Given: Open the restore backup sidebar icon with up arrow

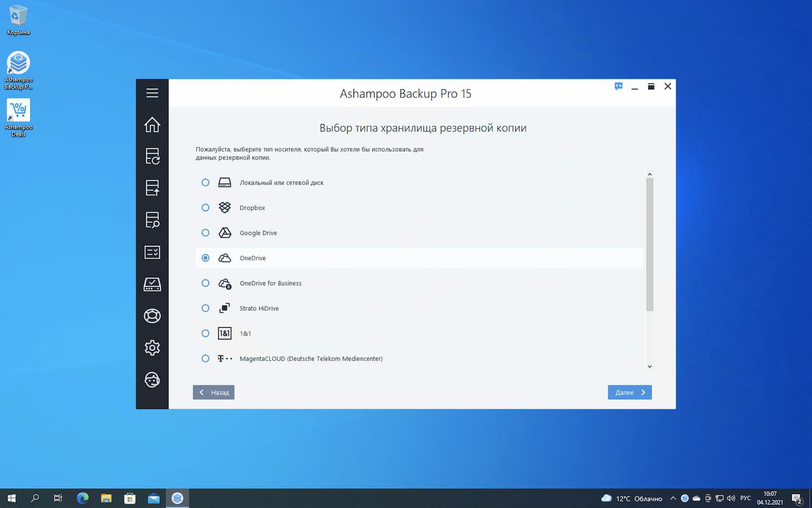Looking at the screenshot, I should (152, 188).
